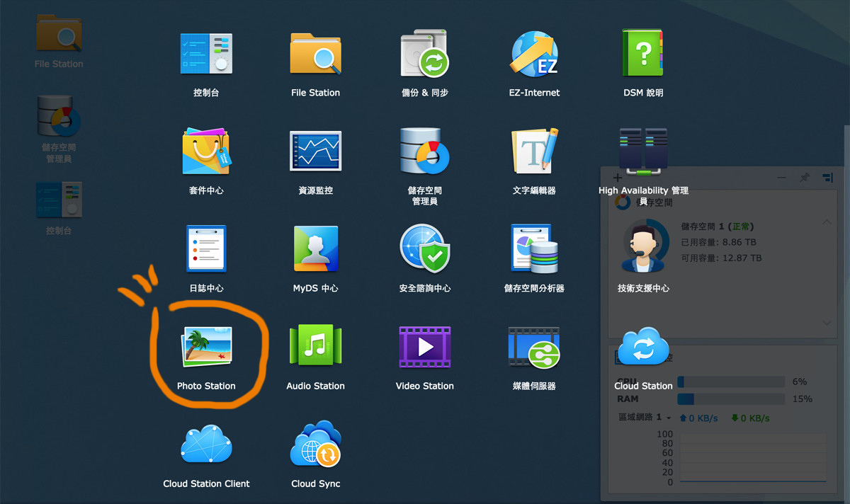850x504 pixels.
Task: Minimize the widget panel
Action: 781,178
